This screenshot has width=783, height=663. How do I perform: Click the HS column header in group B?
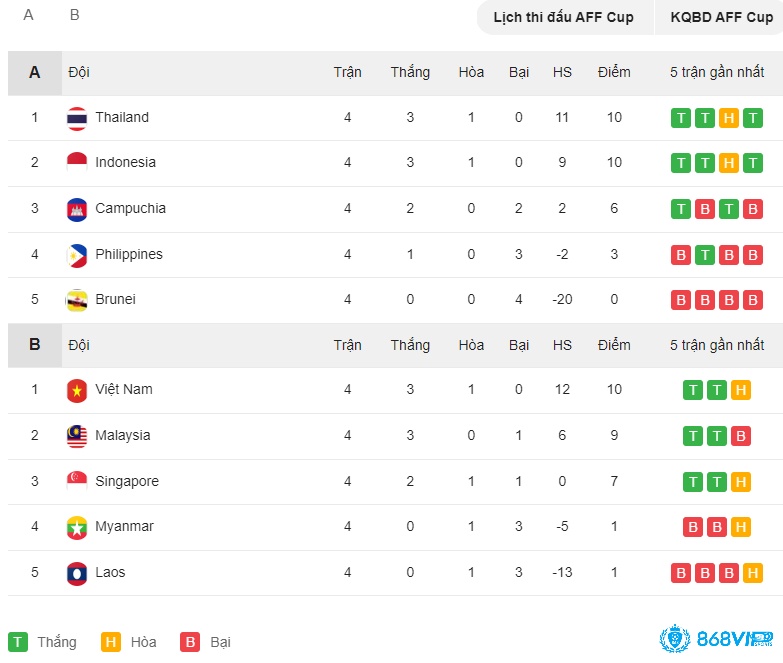[x=562, y=345]
